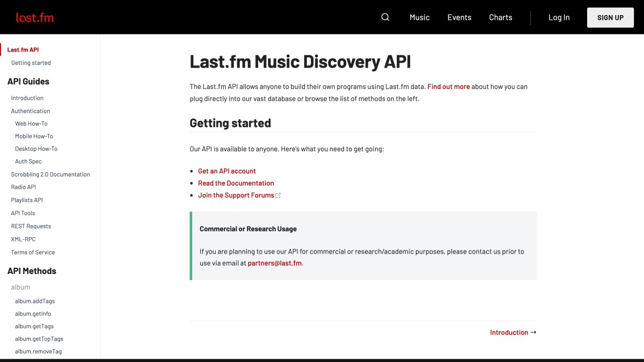This screenshot has height=362, width=644.
Task: Open the API Tools page
Action: 23,213
